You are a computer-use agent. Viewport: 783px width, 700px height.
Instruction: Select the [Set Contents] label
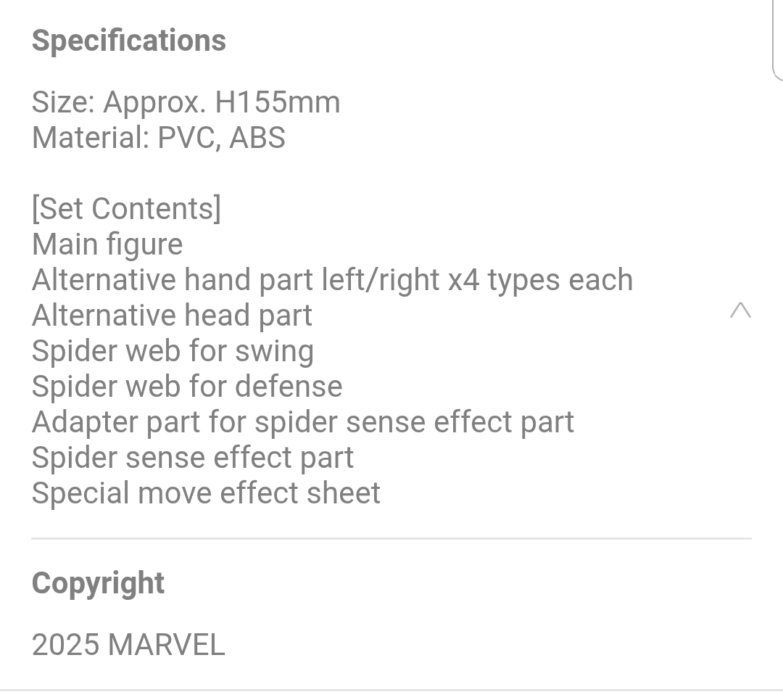point(126,209)
